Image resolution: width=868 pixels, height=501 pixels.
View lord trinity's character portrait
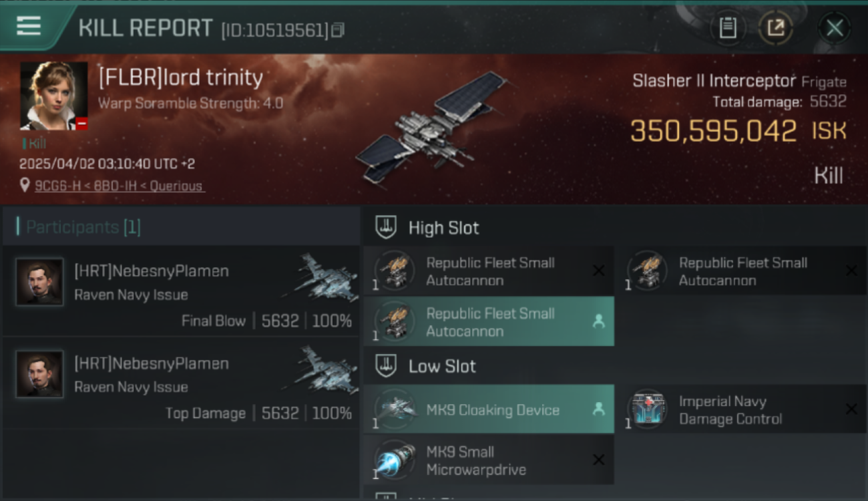click(x=54, y=96)
